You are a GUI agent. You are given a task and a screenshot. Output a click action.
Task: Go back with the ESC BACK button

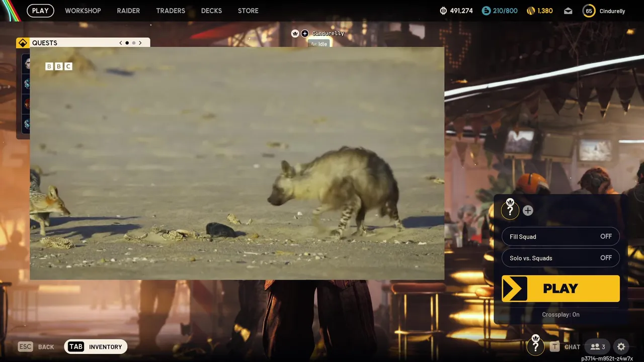click(x=36, y=346)
